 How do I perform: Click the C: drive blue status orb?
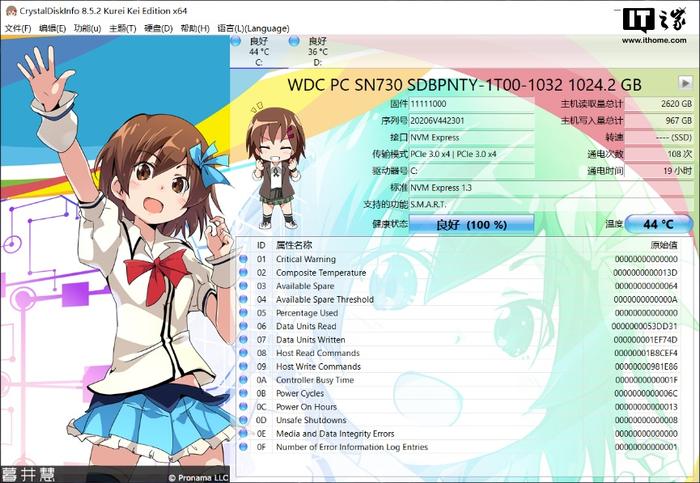(x=236, y=42)
